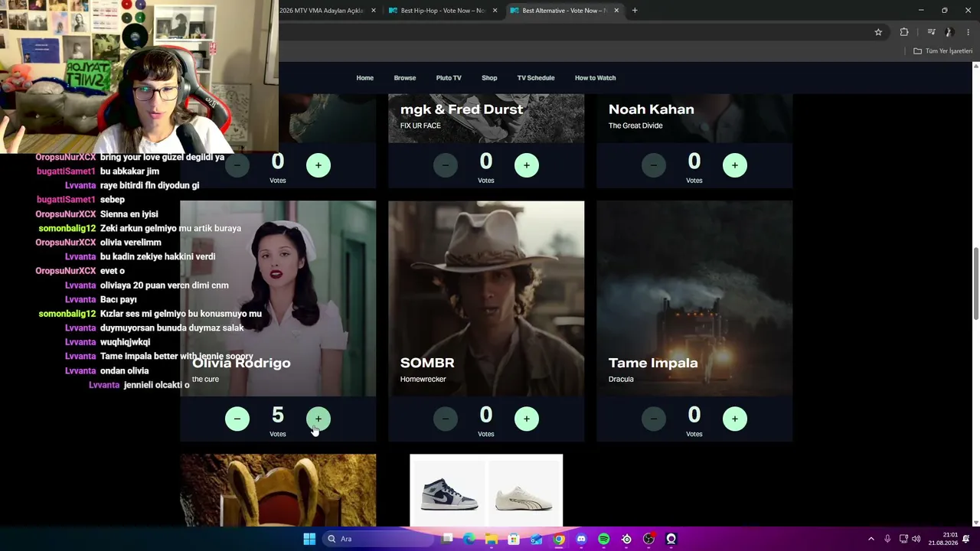
Task: Open Microsoft Edge from the taskbar
Action: tap(469, 539)
